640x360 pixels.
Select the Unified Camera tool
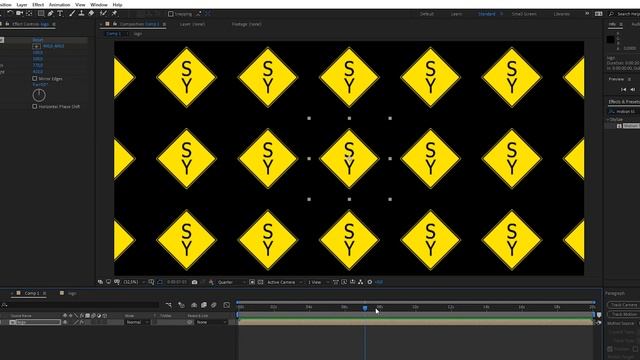19,13
